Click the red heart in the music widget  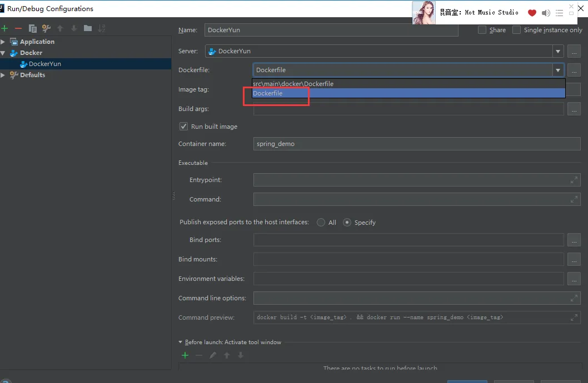532,13
